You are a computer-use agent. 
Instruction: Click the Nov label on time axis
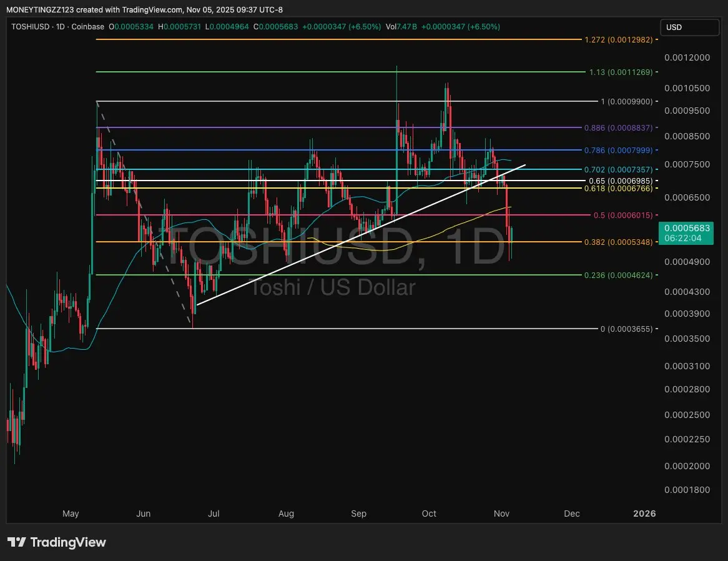point(501,514)
